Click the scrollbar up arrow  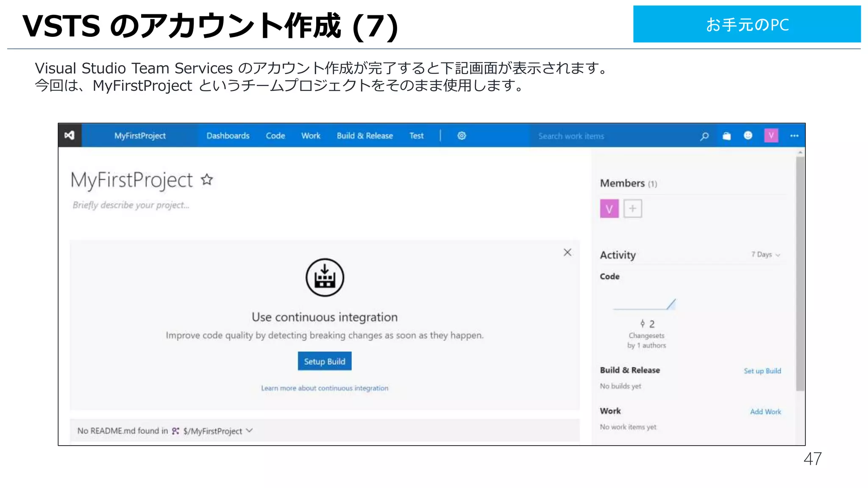point(800,152)
